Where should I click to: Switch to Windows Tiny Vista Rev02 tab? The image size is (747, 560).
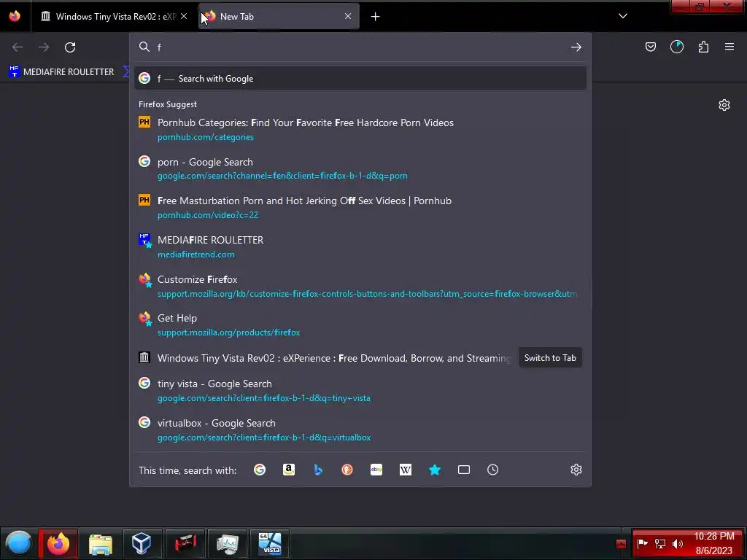click(114, 16)
